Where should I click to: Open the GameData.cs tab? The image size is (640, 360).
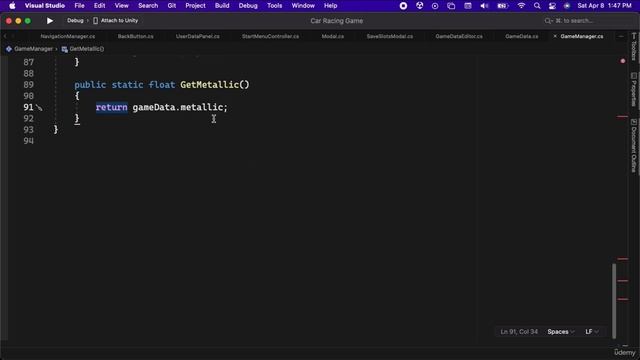[521, 36]
